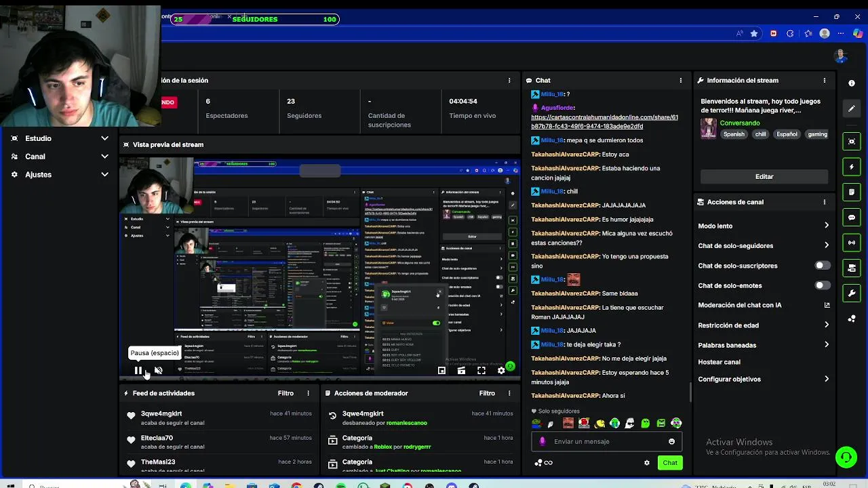Click 3qwe4mgkirt in Feed de actividades
The image size is (868, 488).
click(161, 413)
